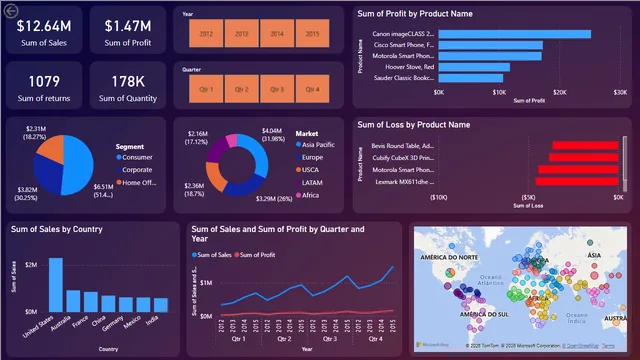The image size is (640, 360).
Task: Click the India sales bar
Action: tap(161, 305)
